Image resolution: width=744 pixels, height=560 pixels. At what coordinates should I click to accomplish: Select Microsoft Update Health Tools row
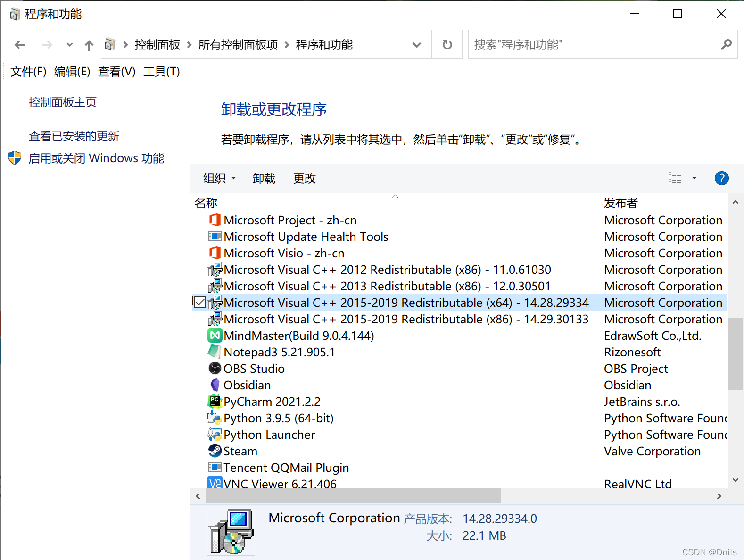460,236
